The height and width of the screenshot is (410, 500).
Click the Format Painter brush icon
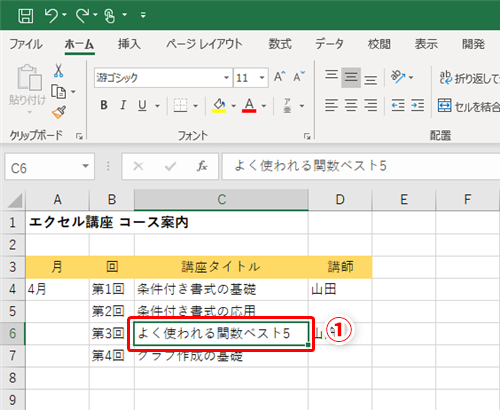click(59, 112)
